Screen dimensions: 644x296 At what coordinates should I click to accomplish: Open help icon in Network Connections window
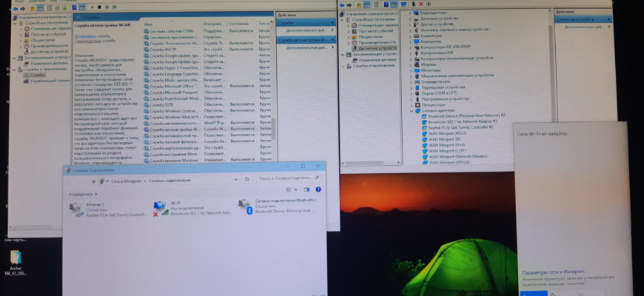[x=318, y=189]
